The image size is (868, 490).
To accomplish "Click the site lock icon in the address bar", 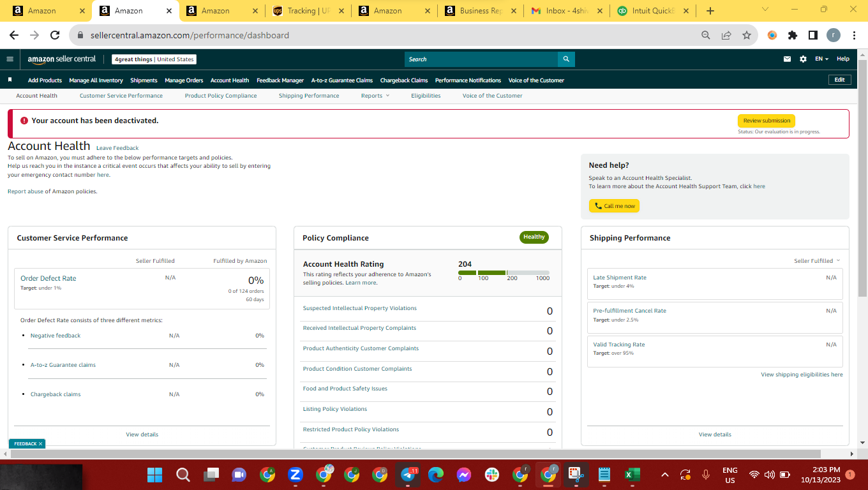I will coord(80,36).
